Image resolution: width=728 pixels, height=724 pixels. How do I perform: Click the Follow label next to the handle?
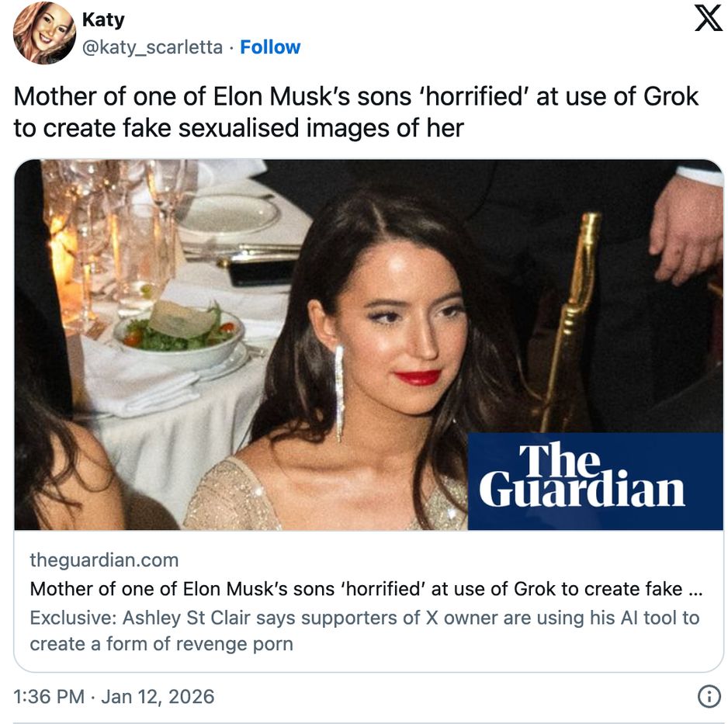click(x=270, y=47)
